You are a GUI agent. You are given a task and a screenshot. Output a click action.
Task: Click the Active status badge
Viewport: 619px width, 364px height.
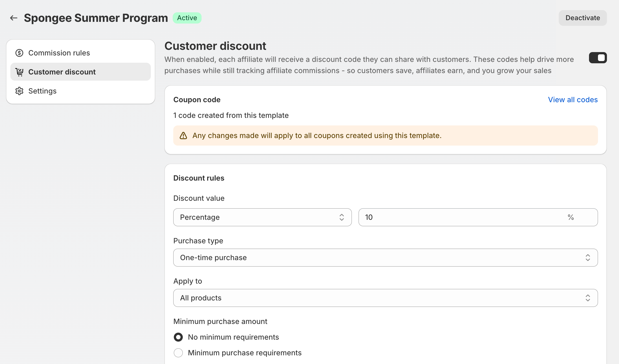pyautogui.click(x=187, y=18)
